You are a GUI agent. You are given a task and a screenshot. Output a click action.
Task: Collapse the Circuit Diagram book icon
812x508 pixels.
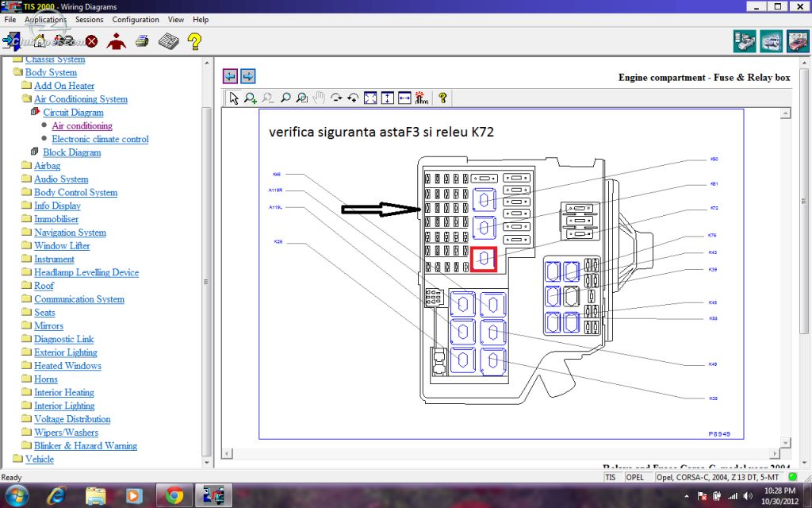tap(35, 111)
